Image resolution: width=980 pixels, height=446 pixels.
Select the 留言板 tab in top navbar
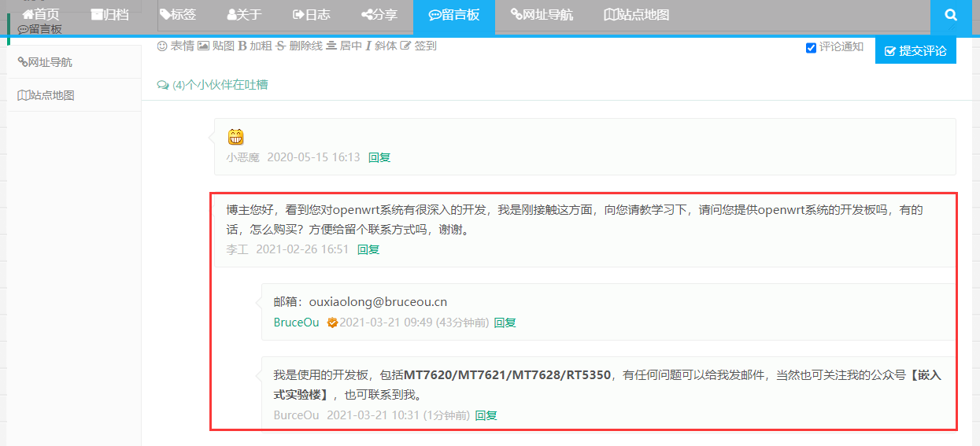coord(454,14)
